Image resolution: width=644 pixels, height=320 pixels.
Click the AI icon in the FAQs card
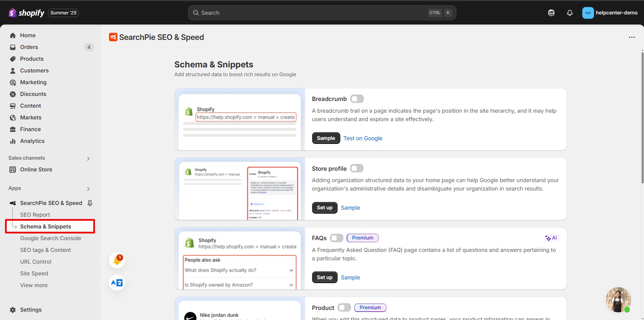click(x=551, y=238)
